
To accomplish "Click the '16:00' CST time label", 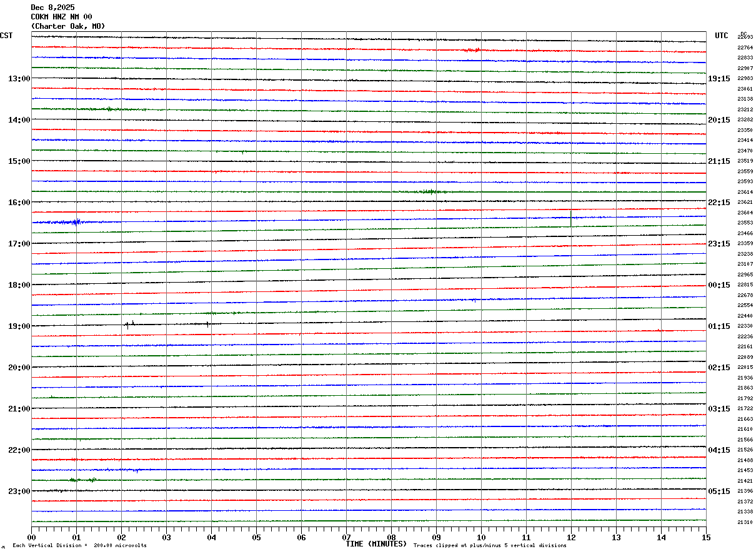I will pos(19,203).
